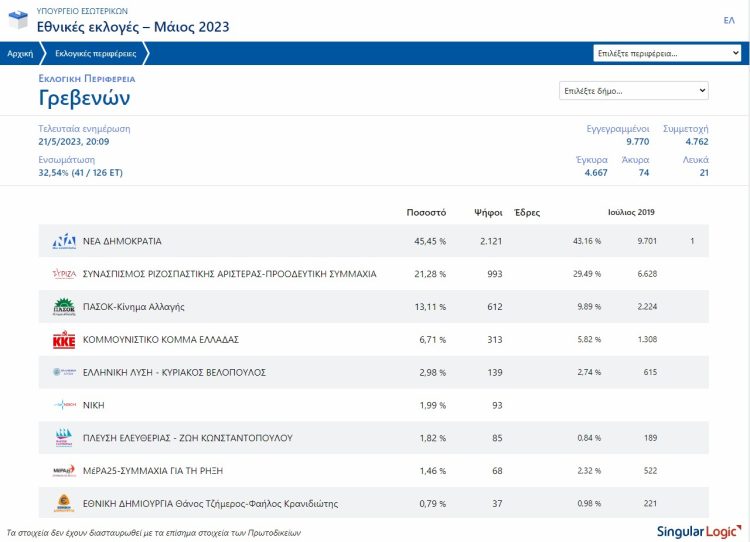Click the 1,46 % percentage value
The image size is (750, 542).
pos(432,471)
